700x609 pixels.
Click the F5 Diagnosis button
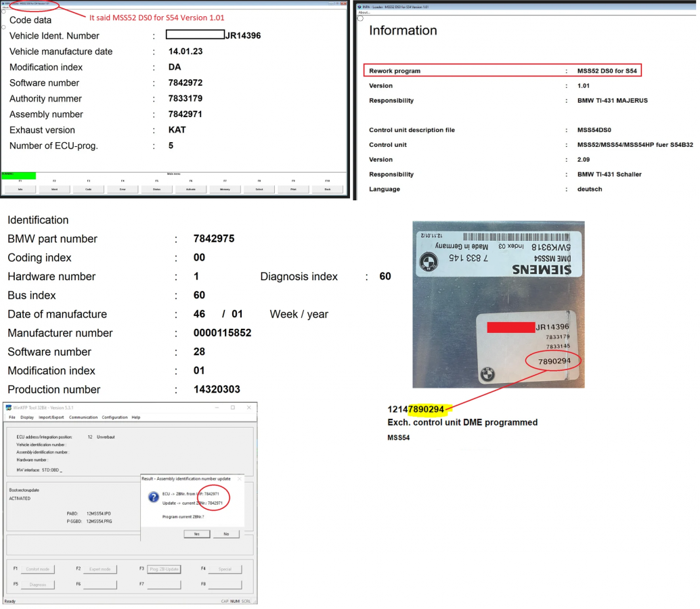[x=37, y=584]
